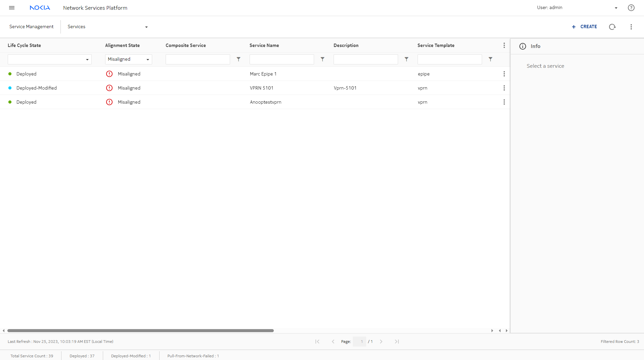Screen dimensions: 644x360
Task: Refresh the services list
Action: (612, 27)
